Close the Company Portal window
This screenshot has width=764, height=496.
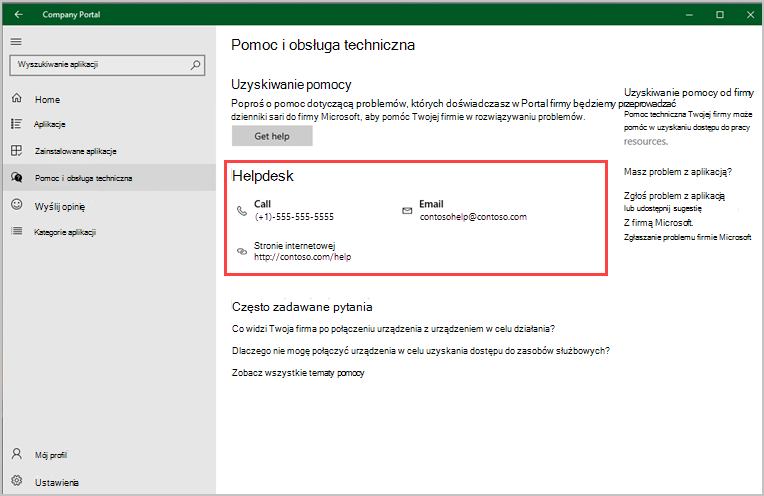pos(750,15)
